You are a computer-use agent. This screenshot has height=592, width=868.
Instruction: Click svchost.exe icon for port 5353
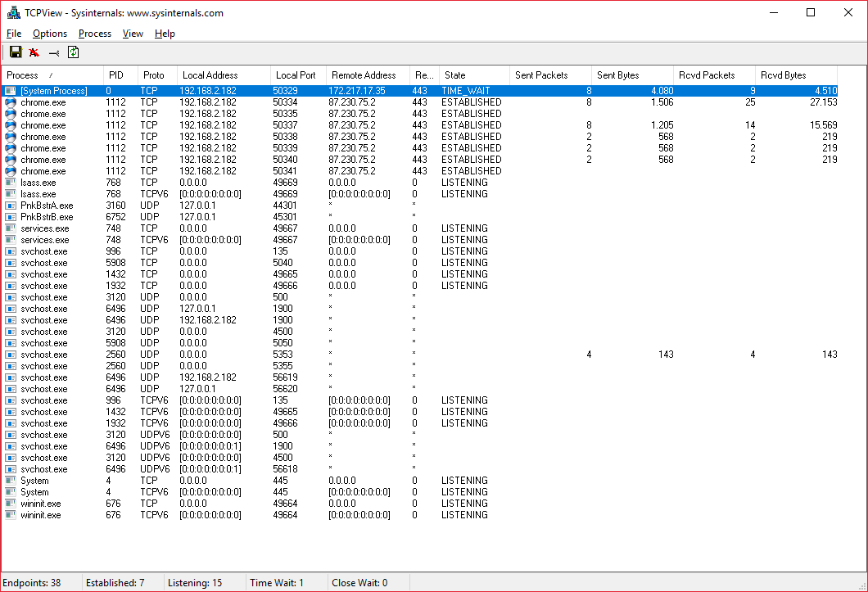(x=11, y=355)
